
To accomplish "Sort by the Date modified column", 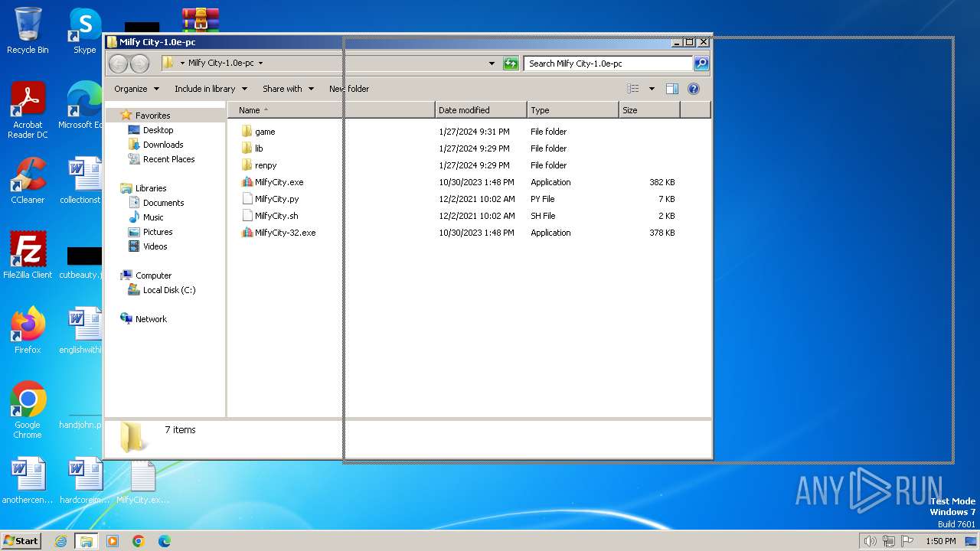I will click(x=481, y=110).
